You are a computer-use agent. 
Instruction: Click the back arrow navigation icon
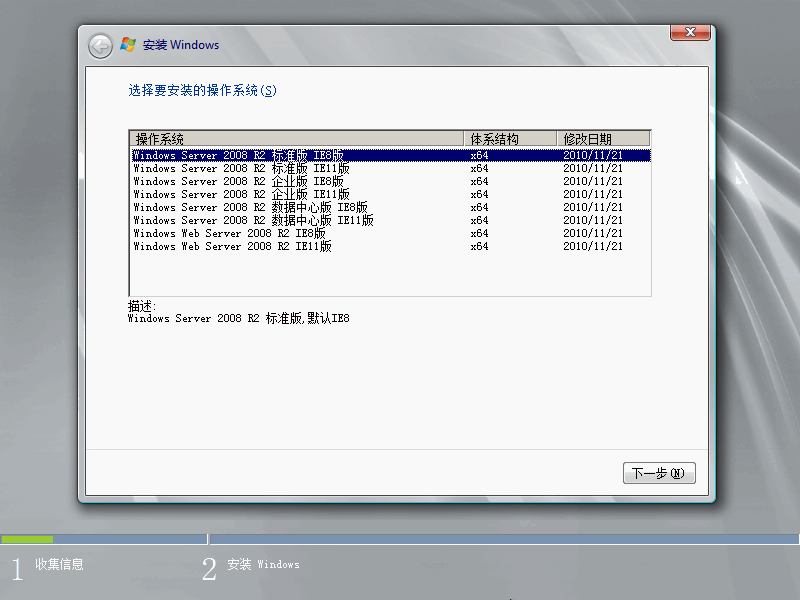(99, 45)
